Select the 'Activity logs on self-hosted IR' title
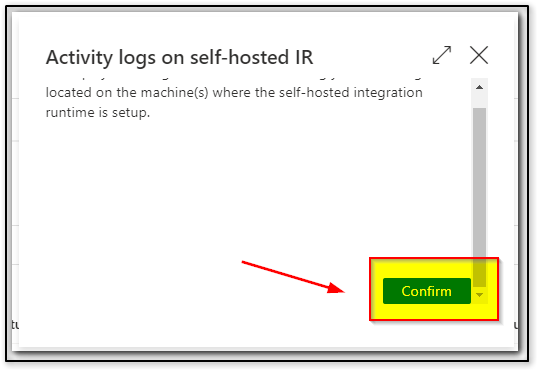Image resolution: width=538 pixels, height=371 pixels. tap(179, 57)
